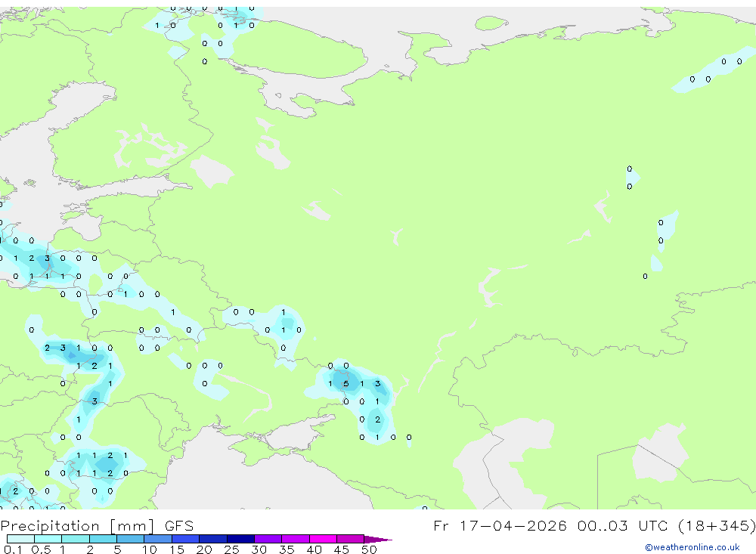Choose the 2 to 5 mm legend swatch
This screenshot has width=756, height=554.
(103, 539)
